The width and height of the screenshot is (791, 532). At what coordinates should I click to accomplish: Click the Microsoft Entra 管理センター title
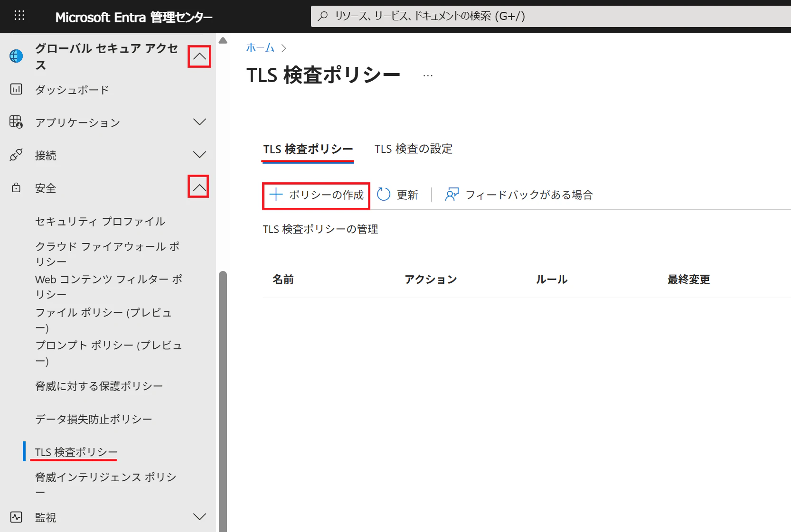(134, 18)
